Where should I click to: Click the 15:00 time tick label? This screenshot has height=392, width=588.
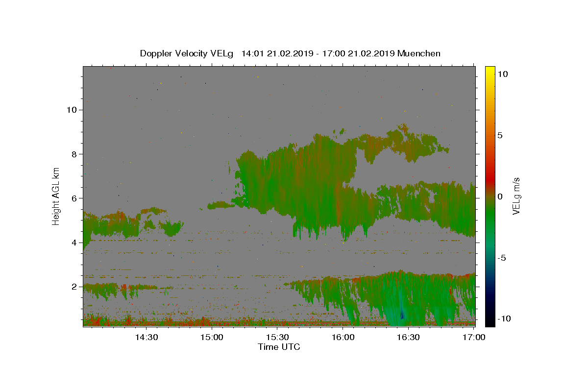coord(212,337)
